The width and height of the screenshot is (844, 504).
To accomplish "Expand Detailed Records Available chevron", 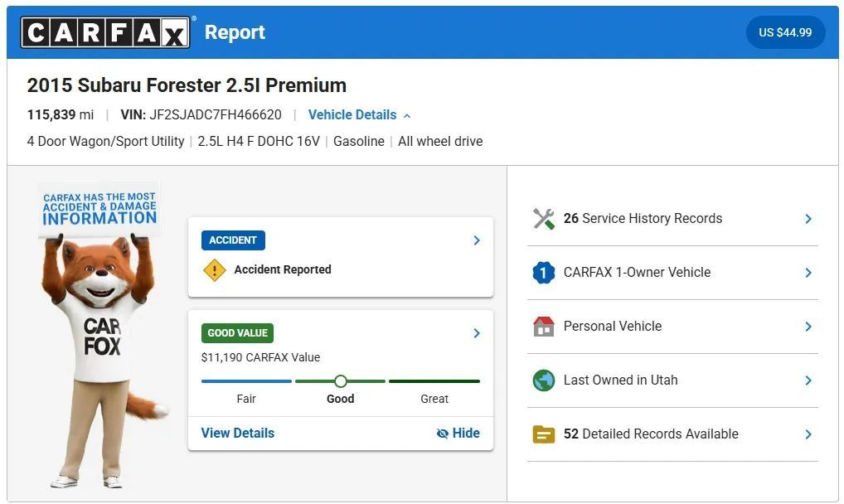I will coord(808,434).
